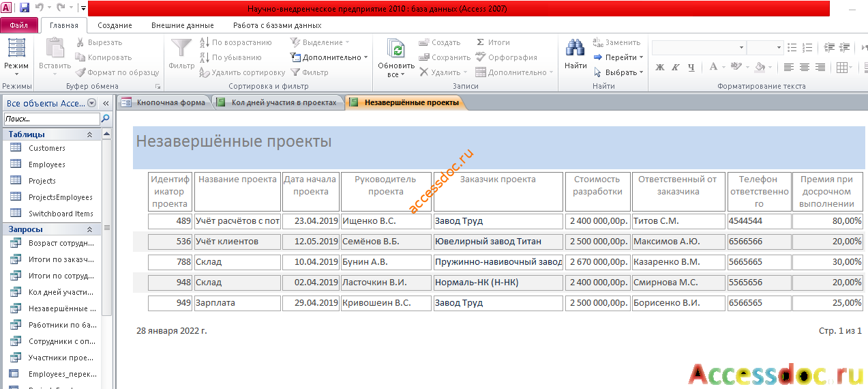This screenshot has width=868, height=389.
Task: Toggle the small Фильтр filter button
Action: [310, 72]
